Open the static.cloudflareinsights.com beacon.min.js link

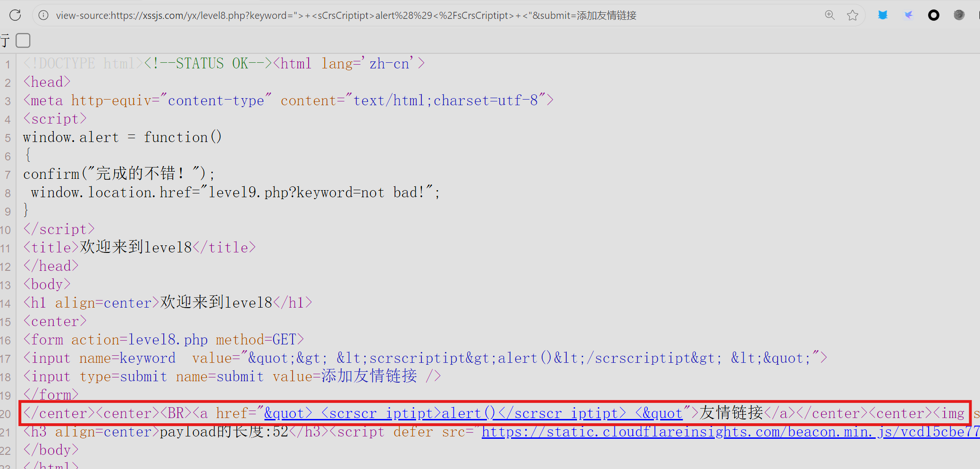(x=730, y=432)
